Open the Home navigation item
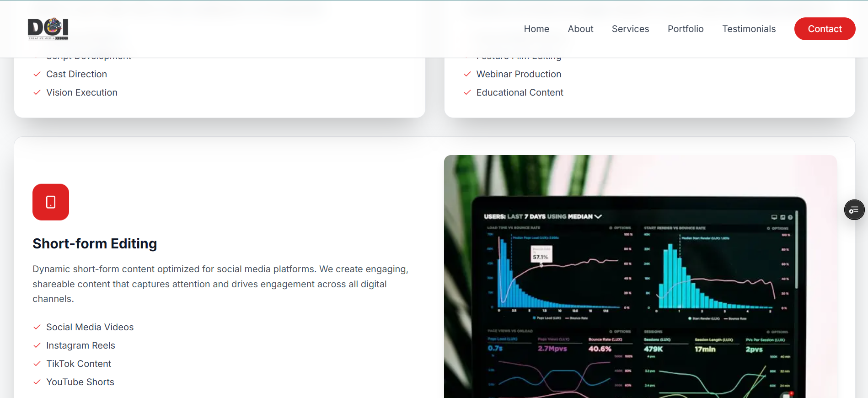This screenshot has width=868, height=398. [x=536, y=29]
